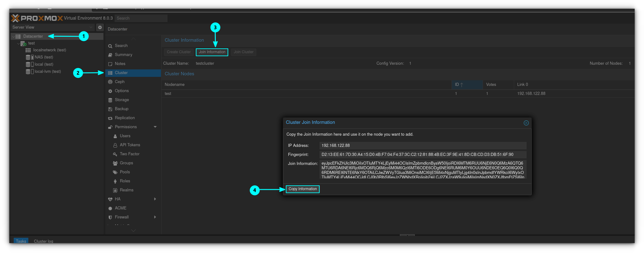Click the Pools tags icon

(115, 172)
